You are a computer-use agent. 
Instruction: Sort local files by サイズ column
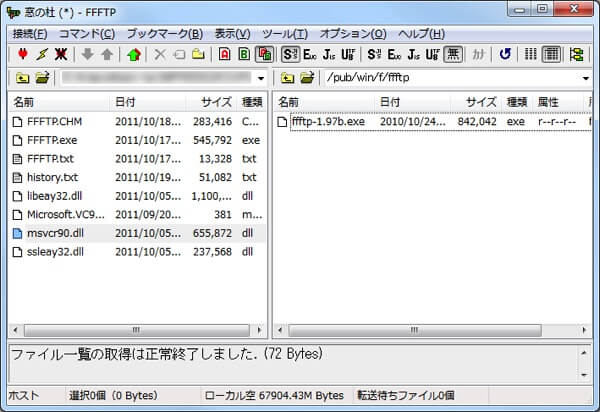[x=211, y=102]
